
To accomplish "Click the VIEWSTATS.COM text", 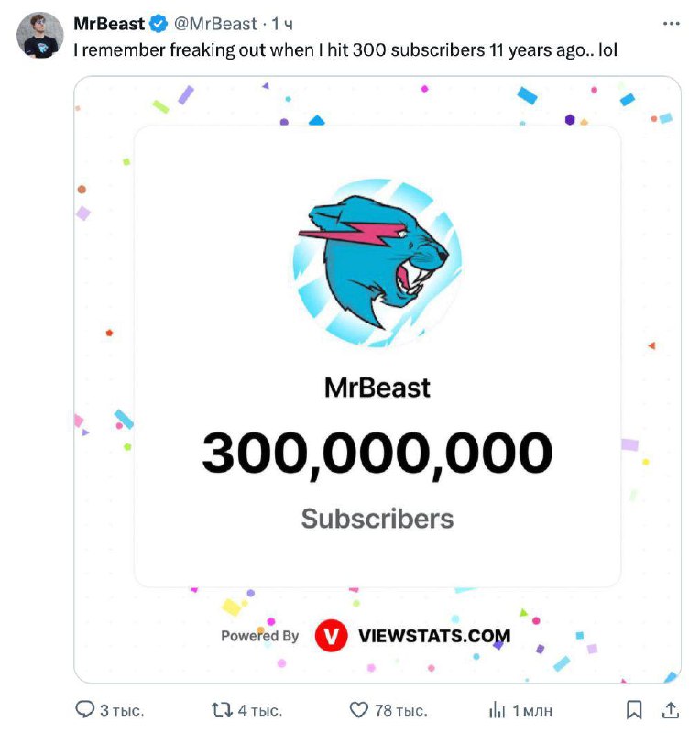I will tap(434, 636).
